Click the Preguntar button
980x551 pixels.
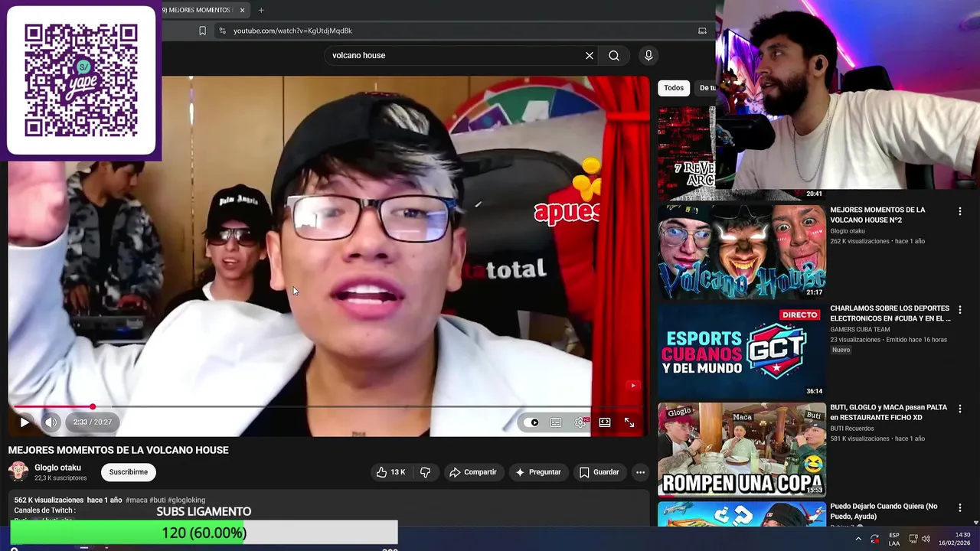pos(538,472)
